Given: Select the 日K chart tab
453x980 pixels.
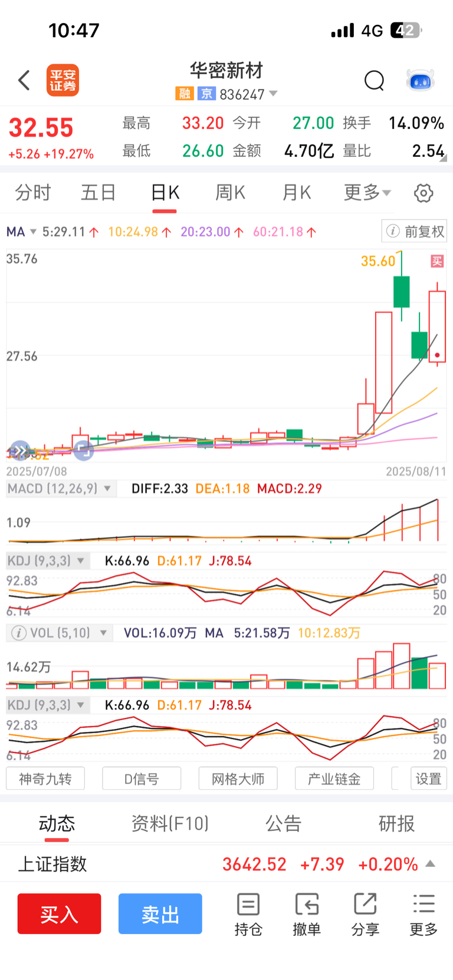Looking at the screenshot, I should point(165,193).
